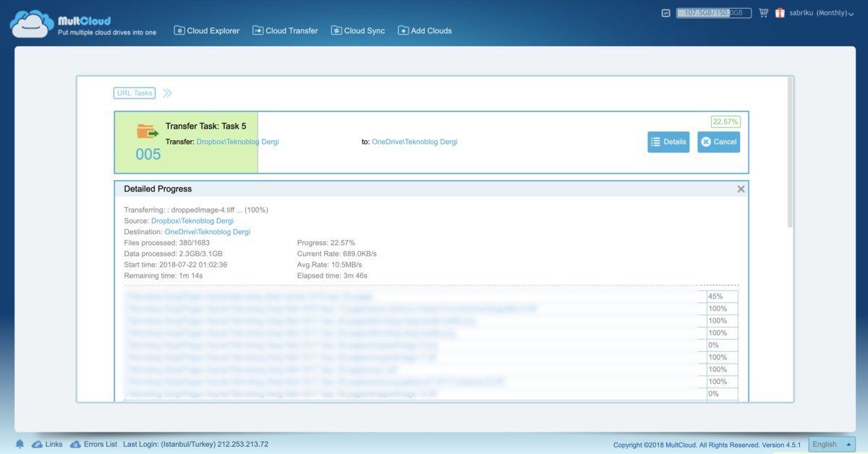
Task: Click the notification bell icon
Action: point(20,444)
